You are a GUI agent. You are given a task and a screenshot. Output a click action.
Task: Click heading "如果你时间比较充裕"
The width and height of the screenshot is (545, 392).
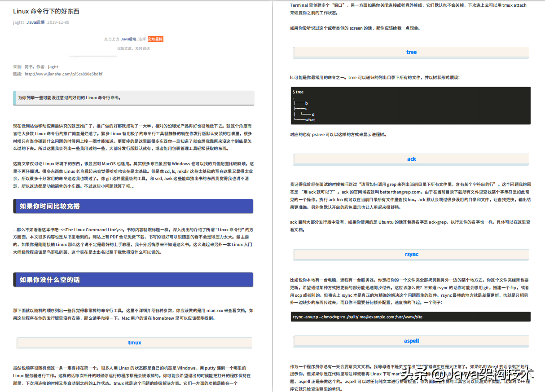[x=133, y=206]
